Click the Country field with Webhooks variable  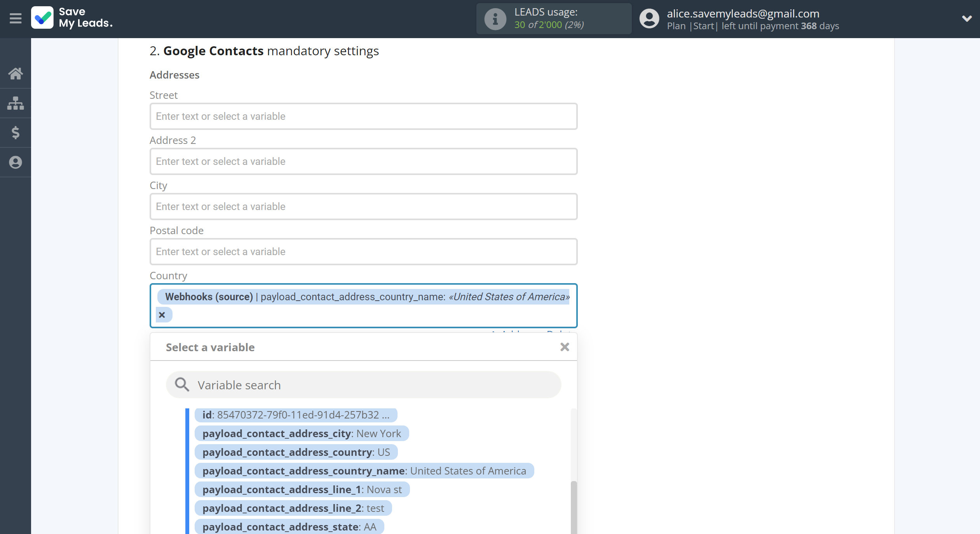pyautogui.click(x=363, y=306)
